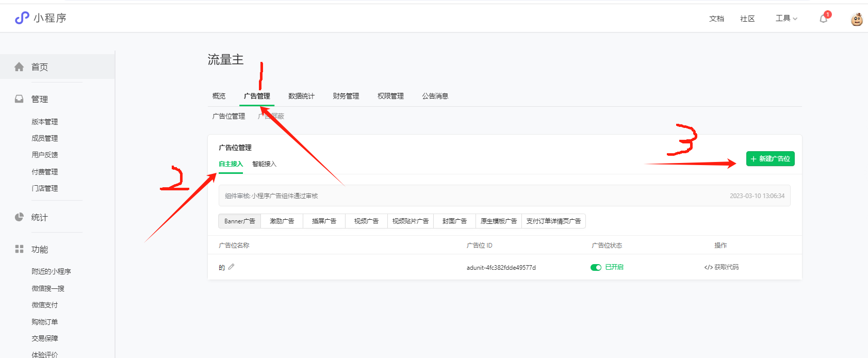Switch to the 数据统计 tab
This screenshot has width=868, height=358.
[x=301, y=96]
